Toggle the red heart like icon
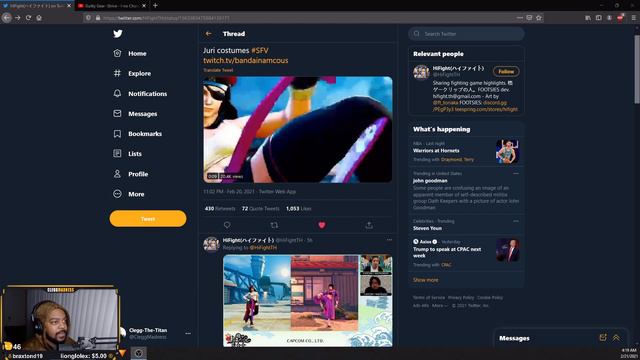 click(322, 225)
